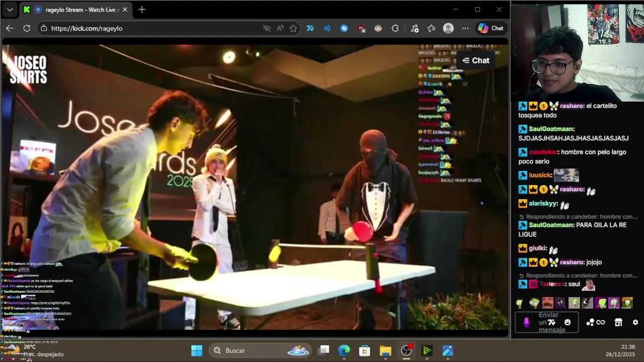Add this page to favorites star
Screen dimensions: 644x362
pyautogui.click(x=293, y=28)
